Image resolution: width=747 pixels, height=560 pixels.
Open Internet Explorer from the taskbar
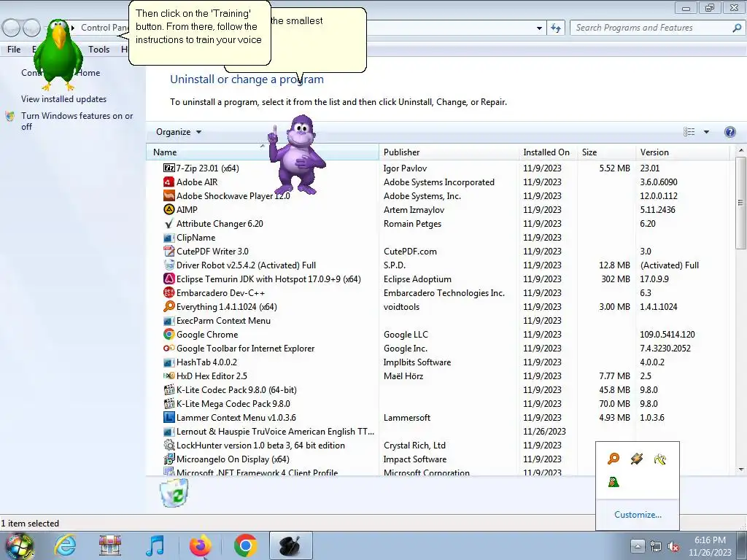65,545
